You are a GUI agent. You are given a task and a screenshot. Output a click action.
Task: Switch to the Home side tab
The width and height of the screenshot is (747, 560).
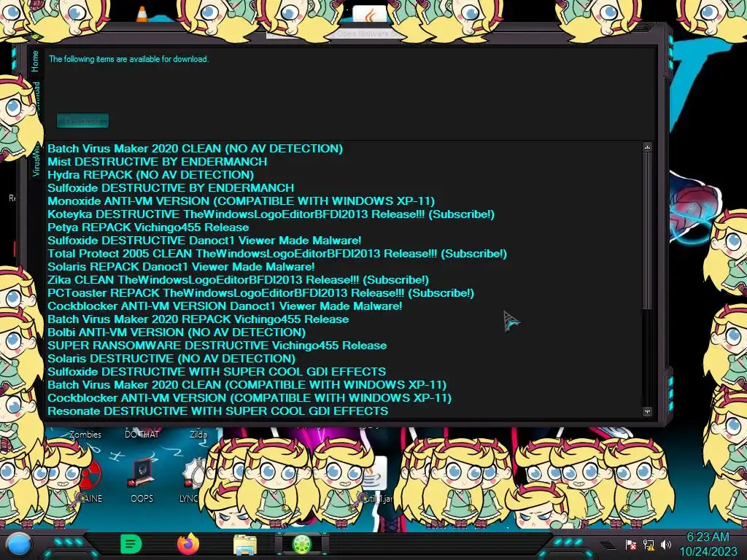tap(35, 61)
